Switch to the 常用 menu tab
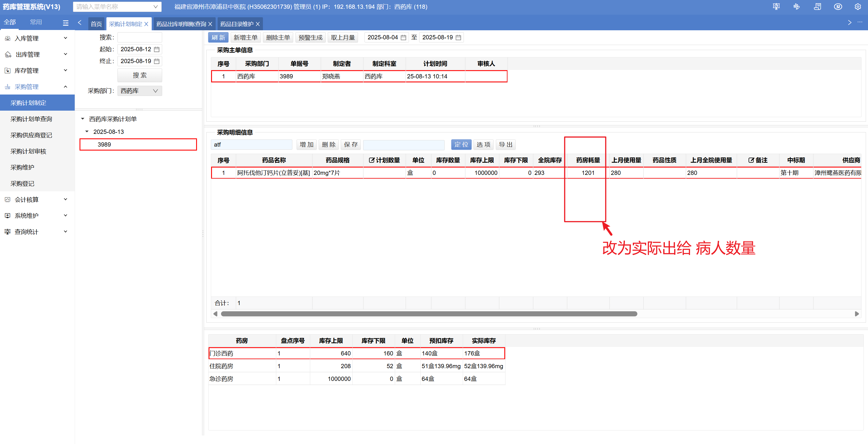868x444 pixels. [x=36, y=22]
